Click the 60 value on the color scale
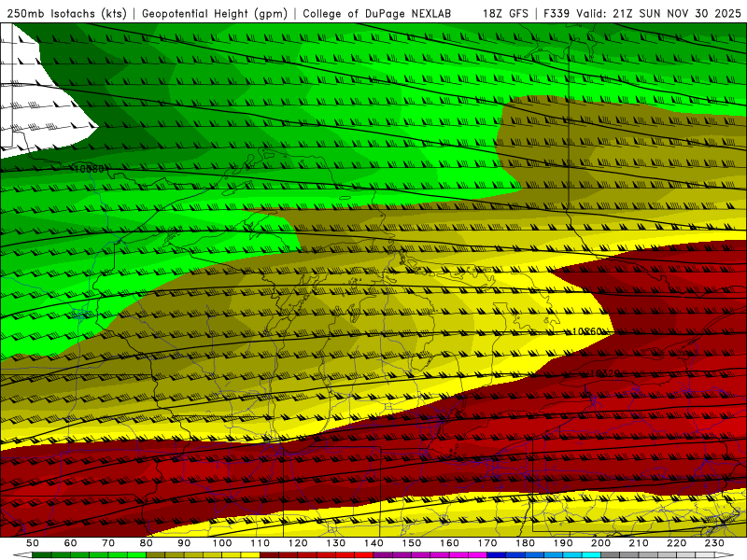 (x=70, y=543)
